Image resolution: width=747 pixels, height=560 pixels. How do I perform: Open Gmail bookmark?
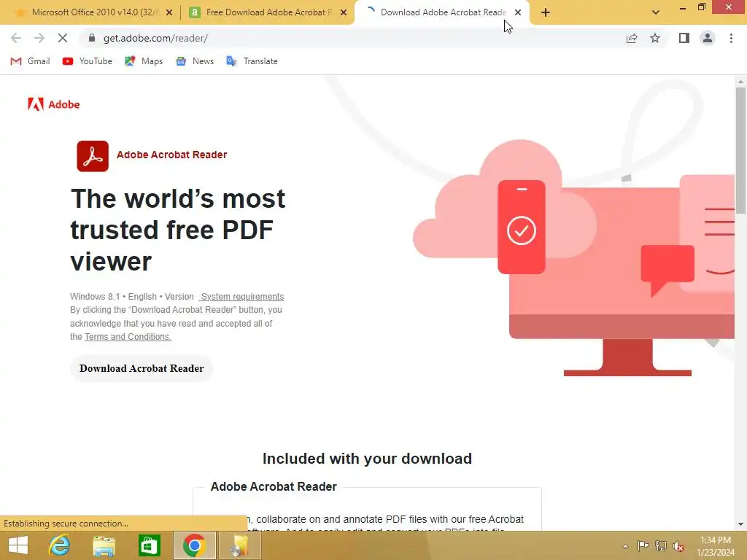30,61
